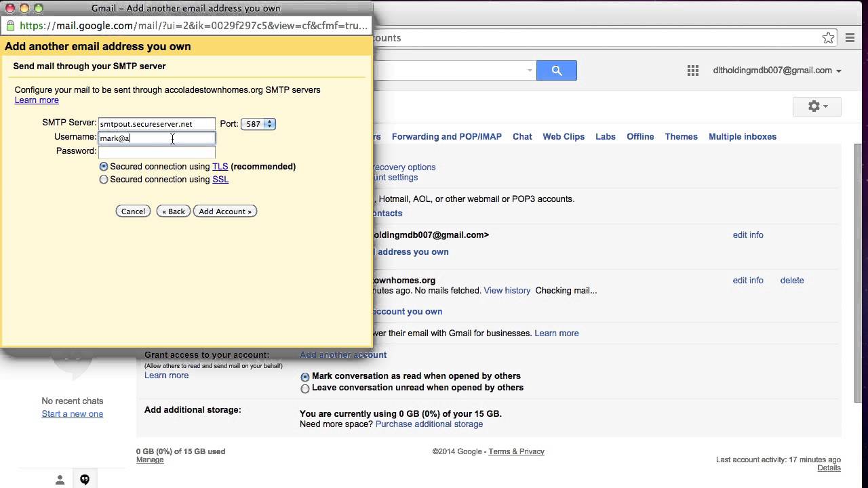Open the dltholdingmdb007@gmail.com account menu

777,70
